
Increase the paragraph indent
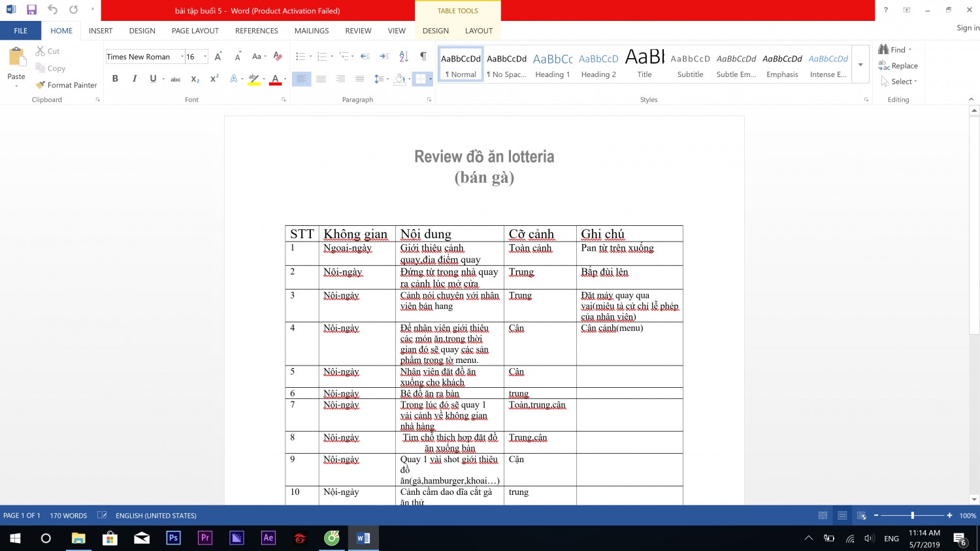[x=384, y=57]
